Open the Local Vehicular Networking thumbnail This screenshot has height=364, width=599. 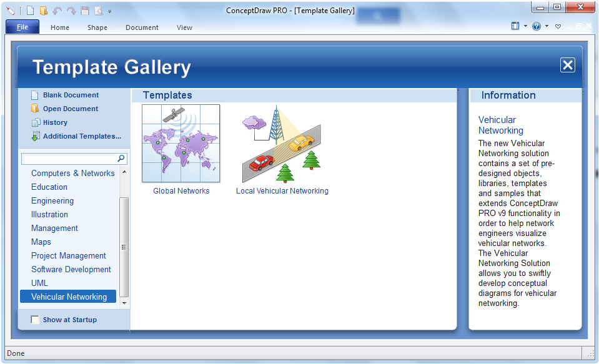tap(282, 144)
